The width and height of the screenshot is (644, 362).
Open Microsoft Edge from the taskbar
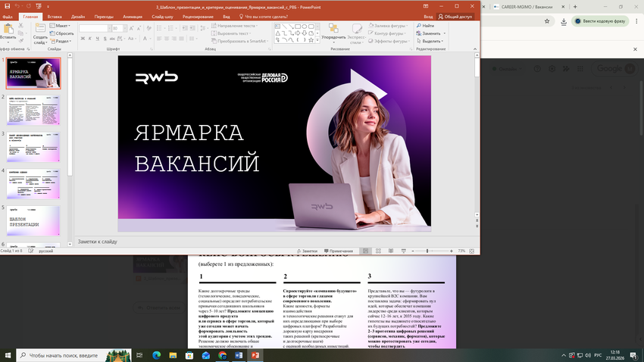(157, 355)
